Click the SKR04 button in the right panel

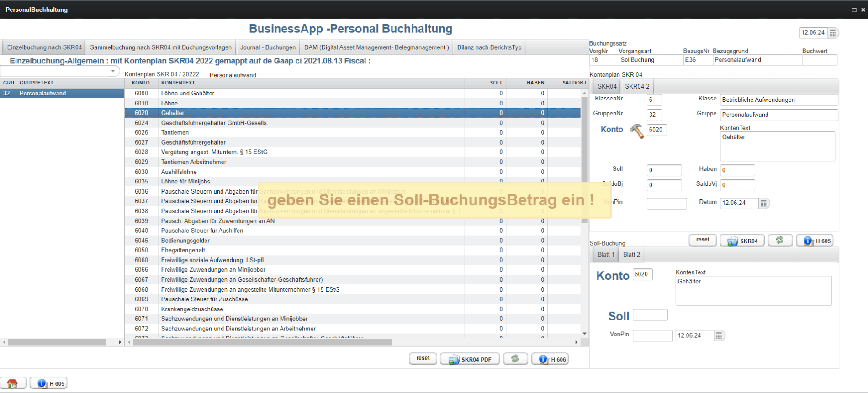click(x=742, y=241)
